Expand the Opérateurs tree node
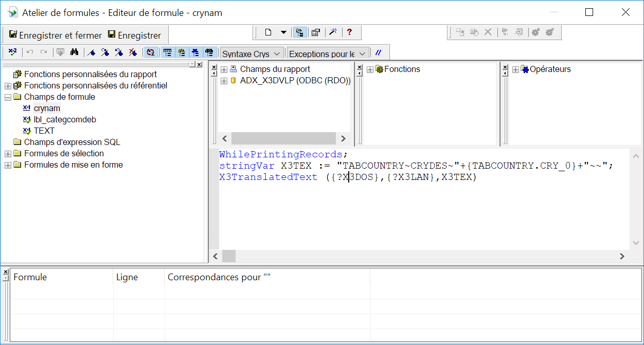 (516, 69)
